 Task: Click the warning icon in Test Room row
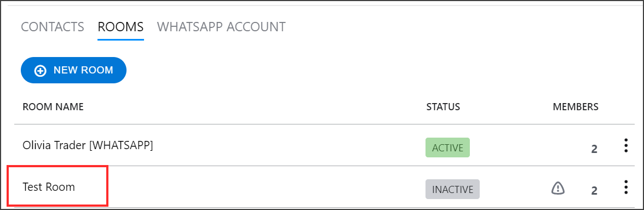pos(557,188)
